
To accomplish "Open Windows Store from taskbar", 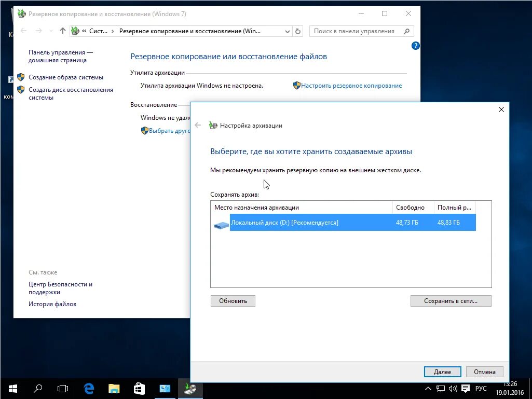I will click(139, 389).
